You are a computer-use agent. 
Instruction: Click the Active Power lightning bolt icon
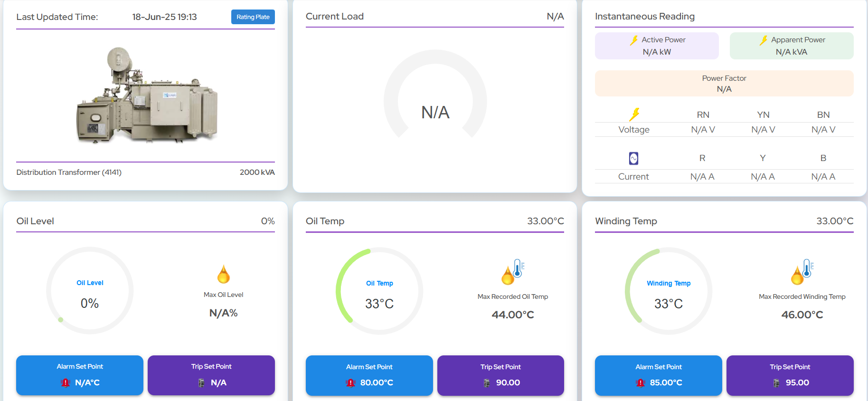pos(634,40)
